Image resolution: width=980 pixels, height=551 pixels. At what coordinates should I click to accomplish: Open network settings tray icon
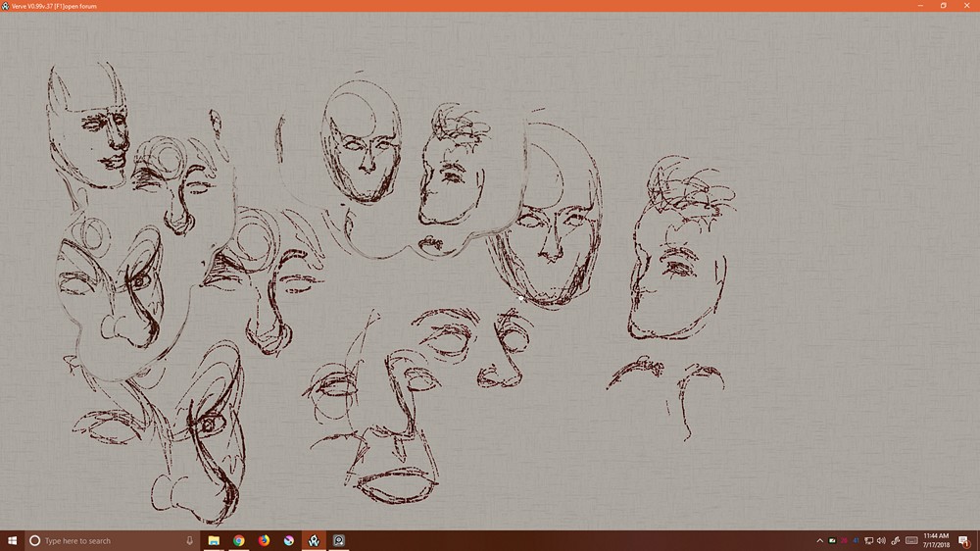[868, 540]
